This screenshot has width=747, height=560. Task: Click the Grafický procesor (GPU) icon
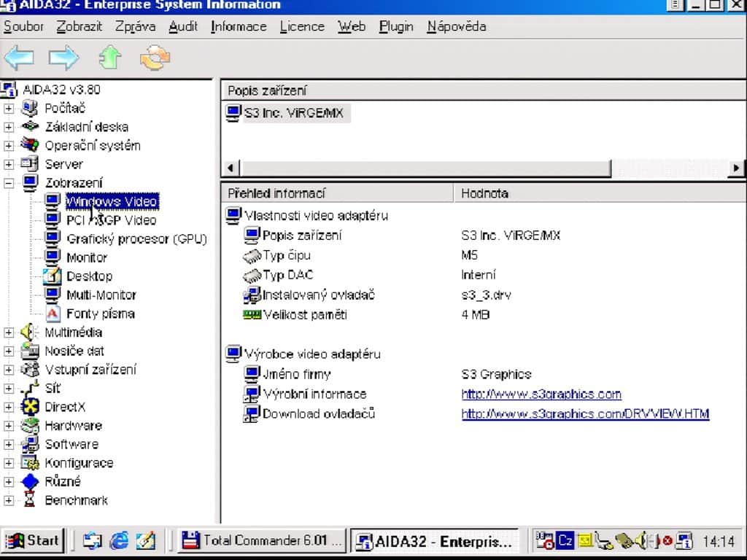[53, 238]
